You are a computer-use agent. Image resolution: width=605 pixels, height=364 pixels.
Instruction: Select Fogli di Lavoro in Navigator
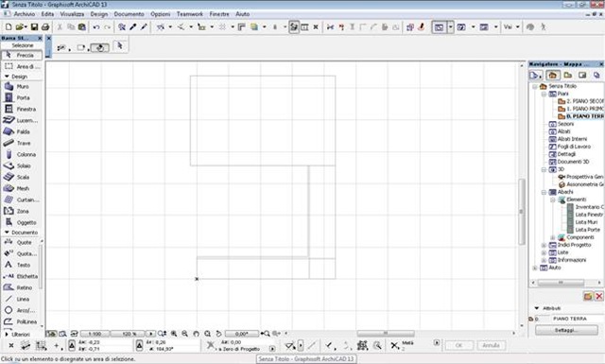570,147
